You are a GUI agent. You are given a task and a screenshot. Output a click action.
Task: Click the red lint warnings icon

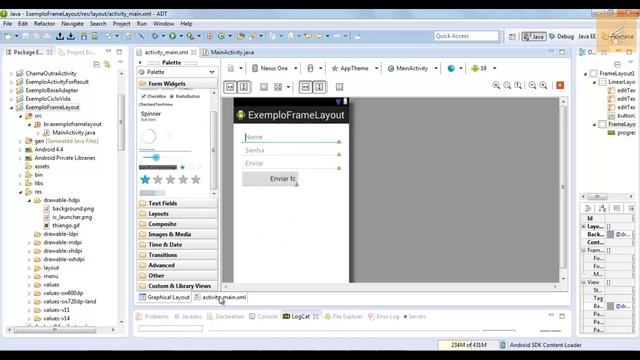click(x=560, y=85)
